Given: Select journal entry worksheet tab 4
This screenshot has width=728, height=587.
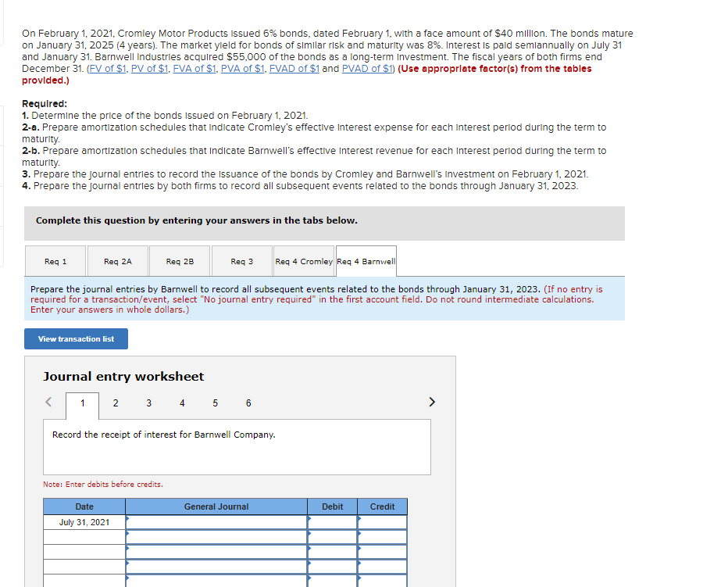Looking at the screenshot, I should 182,403.
